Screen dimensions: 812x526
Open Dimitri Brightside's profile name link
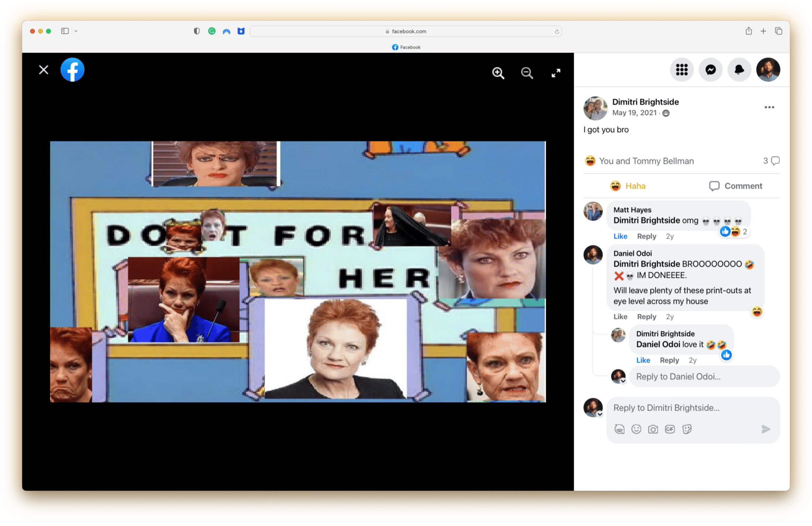pyautogui.click(x=645, y=102)
